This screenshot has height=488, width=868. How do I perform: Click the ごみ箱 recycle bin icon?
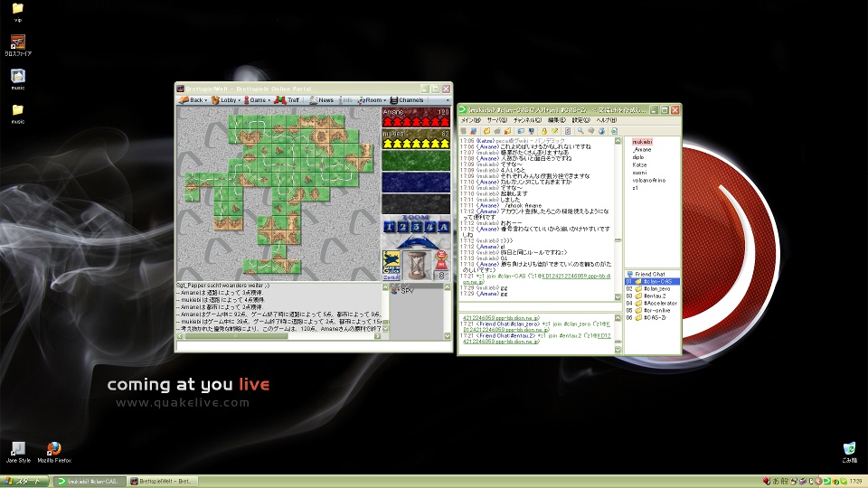(x=849, y=452)
